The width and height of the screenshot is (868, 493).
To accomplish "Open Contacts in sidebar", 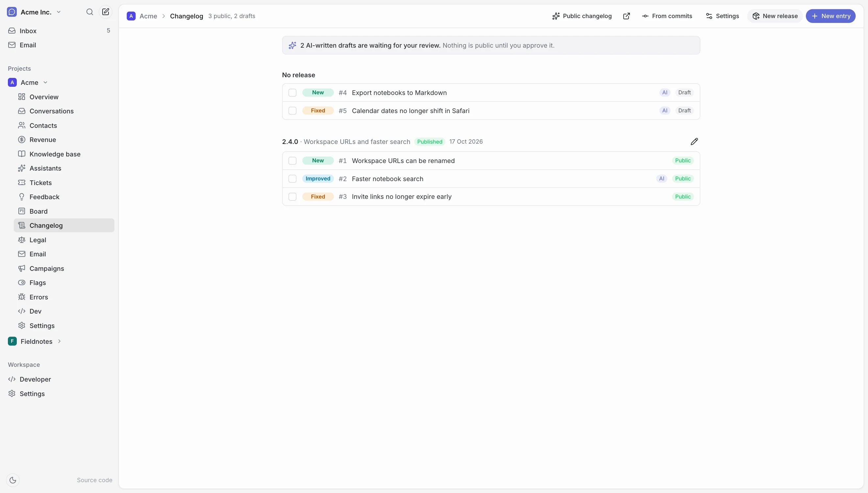I will point(64,126).
